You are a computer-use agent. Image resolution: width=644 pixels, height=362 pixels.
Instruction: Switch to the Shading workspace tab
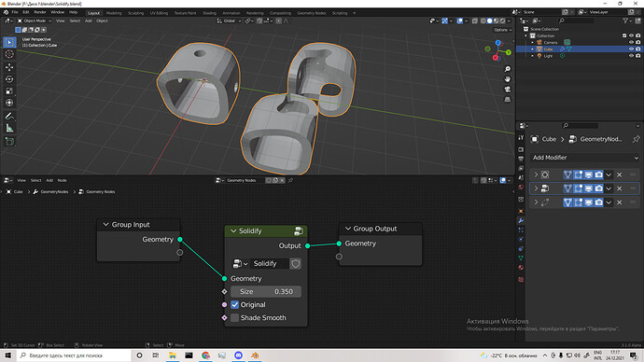click(209, 13)
